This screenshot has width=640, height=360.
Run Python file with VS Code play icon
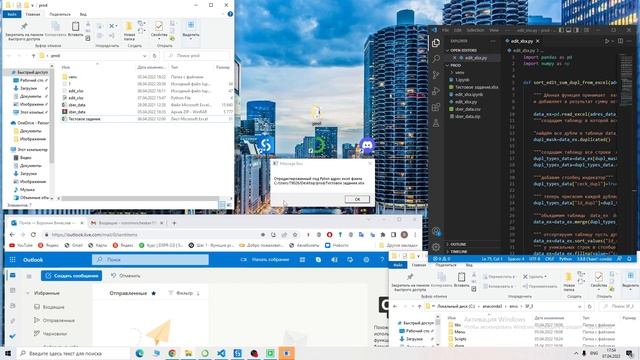607,41
